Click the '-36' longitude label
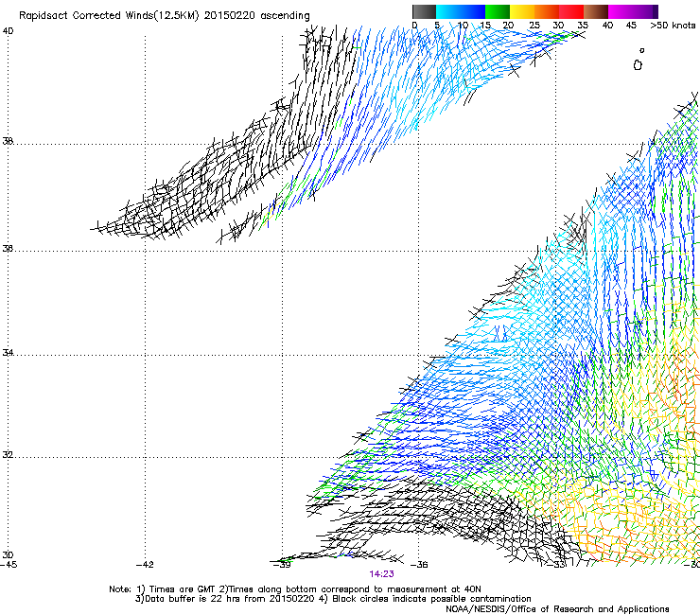 [419, 565]
